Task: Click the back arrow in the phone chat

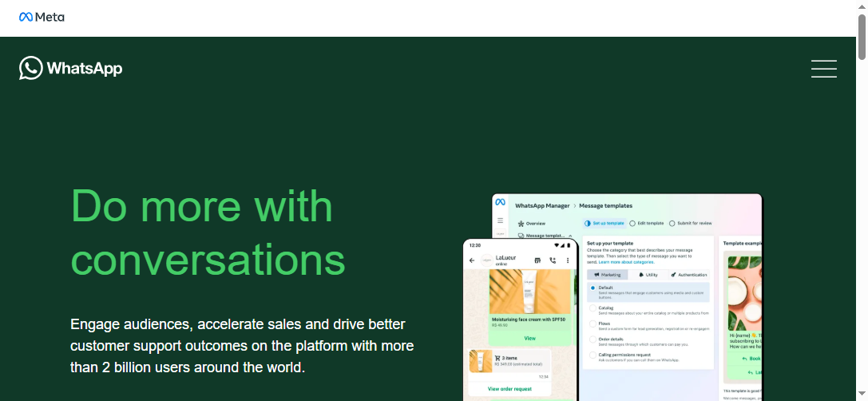Action: (x=472, y=260)
